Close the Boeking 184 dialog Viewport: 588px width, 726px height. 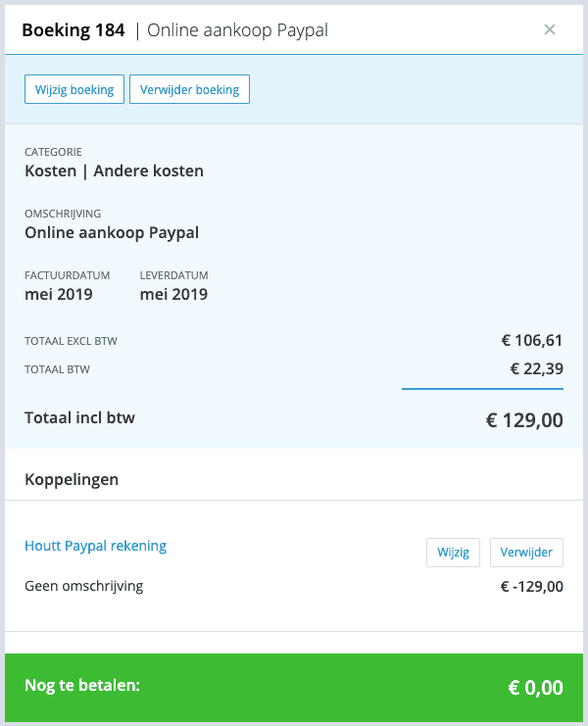[x=550, y=29]
